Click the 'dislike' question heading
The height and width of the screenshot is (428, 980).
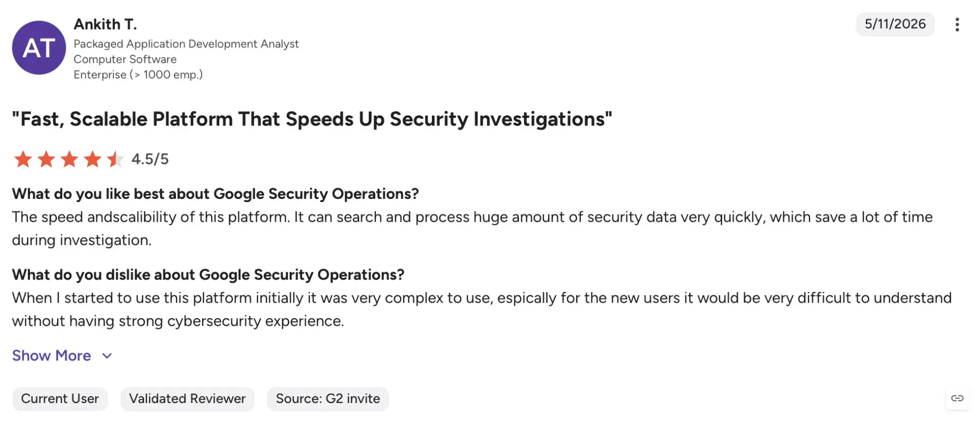(x=208, y=275)
